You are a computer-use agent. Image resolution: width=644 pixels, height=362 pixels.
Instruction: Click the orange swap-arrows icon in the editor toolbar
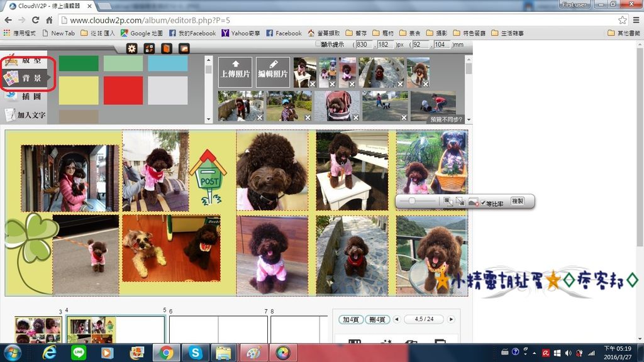click(x=149, y=49)
